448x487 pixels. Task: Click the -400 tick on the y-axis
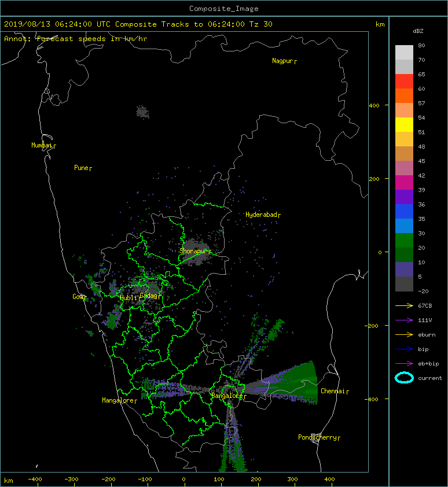(372, 399)
